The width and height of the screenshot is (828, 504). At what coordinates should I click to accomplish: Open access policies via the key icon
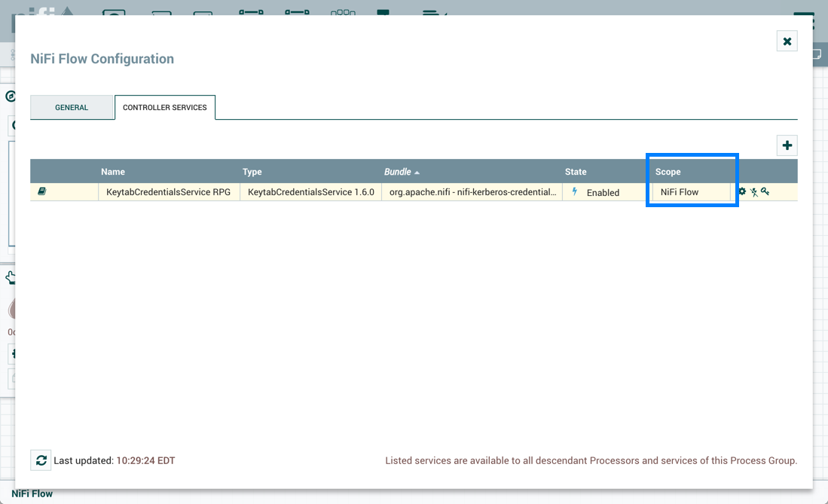[765, 192]
